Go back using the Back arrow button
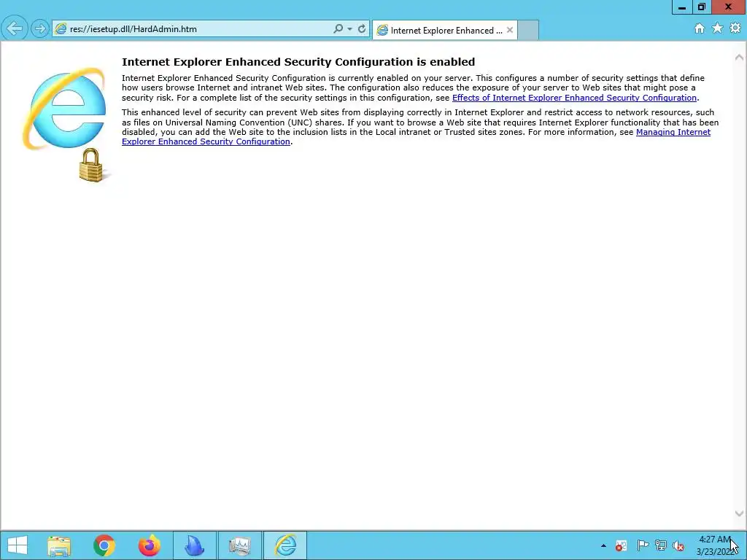 [x=15, y=28]
